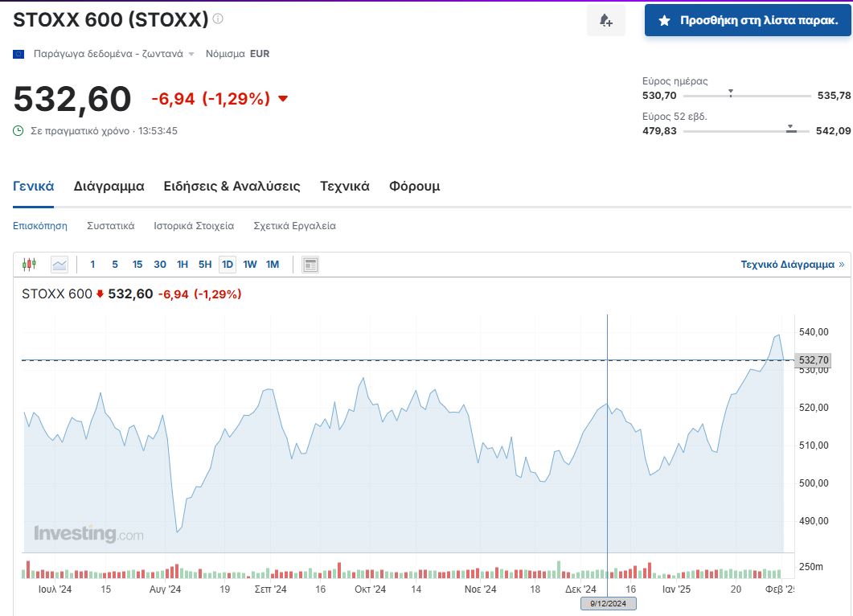853x616 pixels.
Task: Switch to Ειδήσεις & Αναλύσεις tab
Action: 232,186
